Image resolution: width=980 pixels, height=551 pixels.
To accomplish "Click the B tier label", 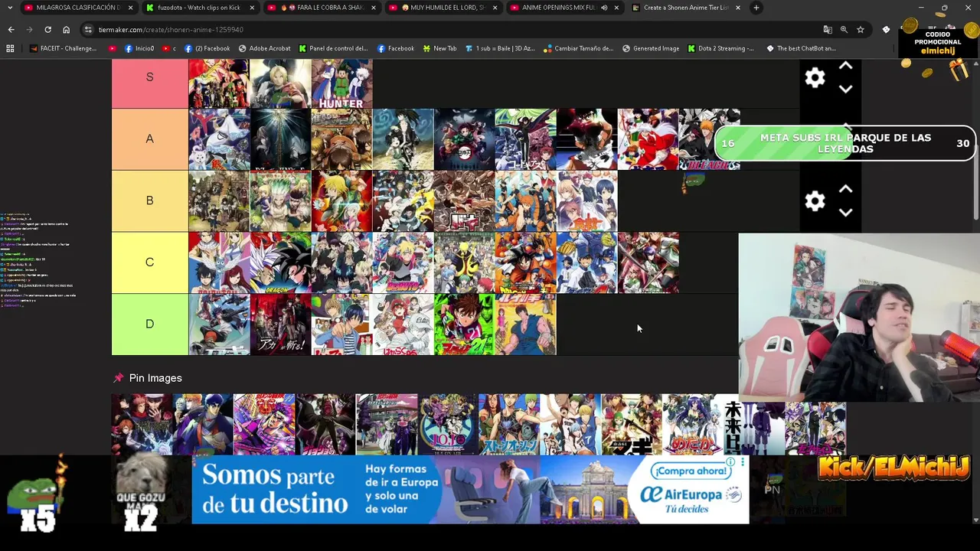I will click(149, 201).
